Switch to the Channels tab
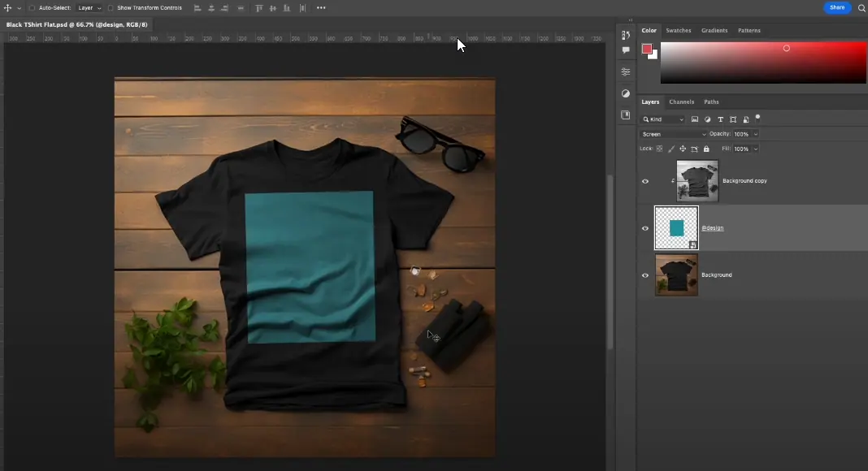Screen dimensions: 868x471 tap(681, 102)
